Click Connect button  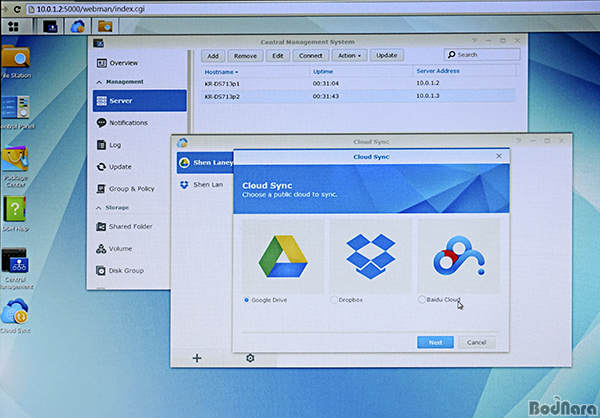coord(310,56)
